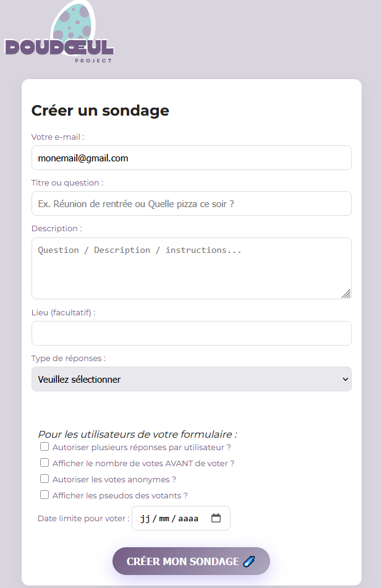
Task: Enable multiple responses per user checkbox
Action: coord(45,446)
